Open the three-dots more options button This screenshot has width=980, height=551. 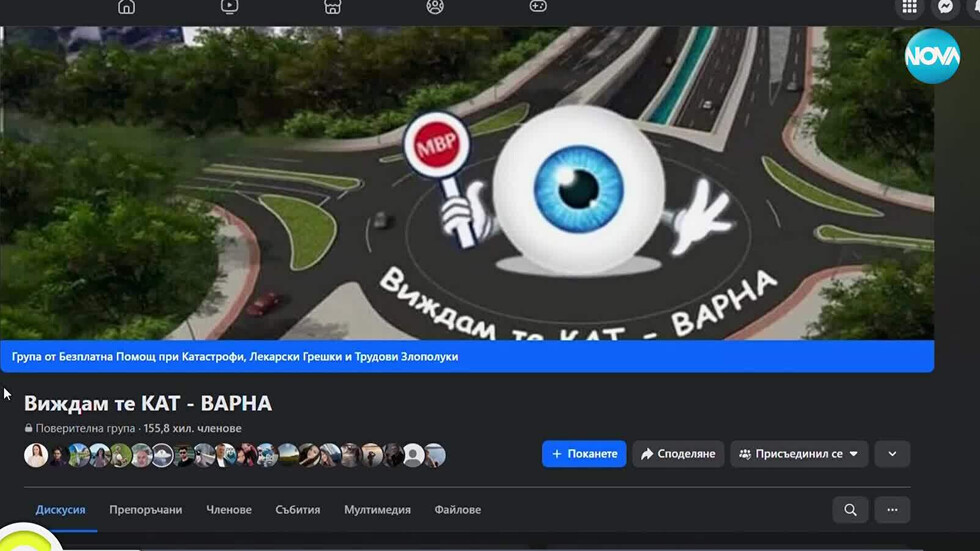(x=892, y=510)
